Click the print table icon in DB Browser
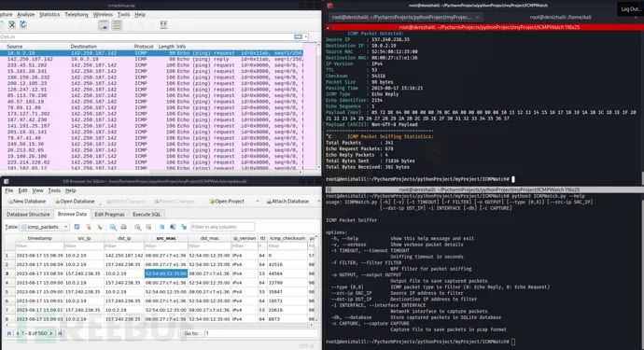Viewport: 644px width, 350px height. (x=123, y=227)
